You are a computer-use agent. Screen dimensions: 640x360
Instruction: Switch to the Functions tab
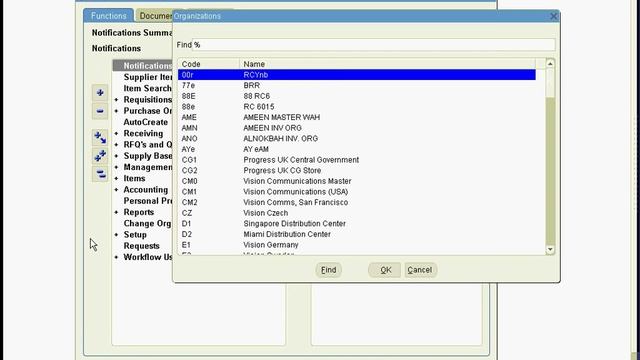[108, 16]
